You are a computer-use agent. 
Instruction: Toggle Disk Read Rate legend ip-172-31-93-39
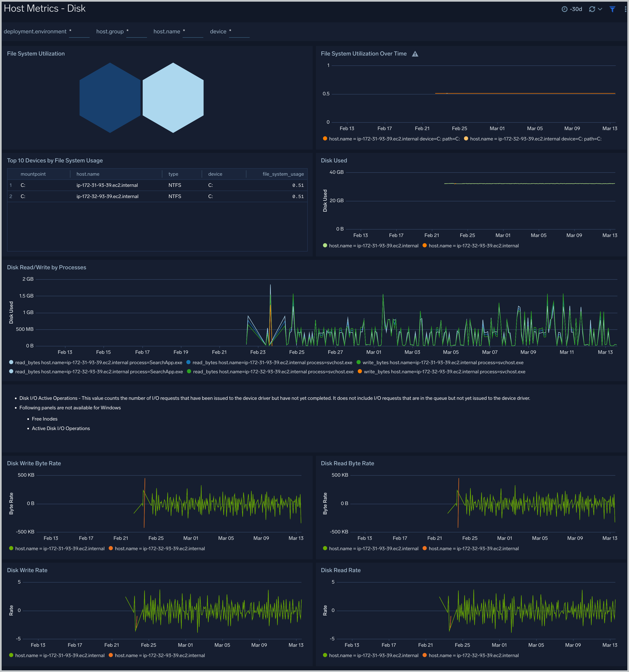(x=371, y=655)
